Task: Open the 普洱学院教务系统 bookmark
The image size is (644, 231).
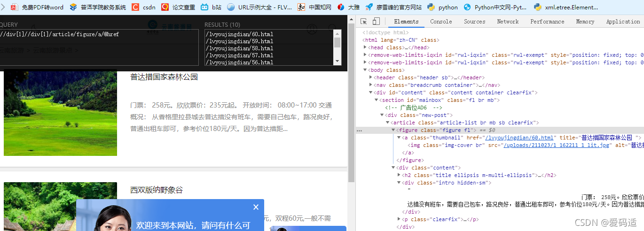Action: [x=98, y=7]
